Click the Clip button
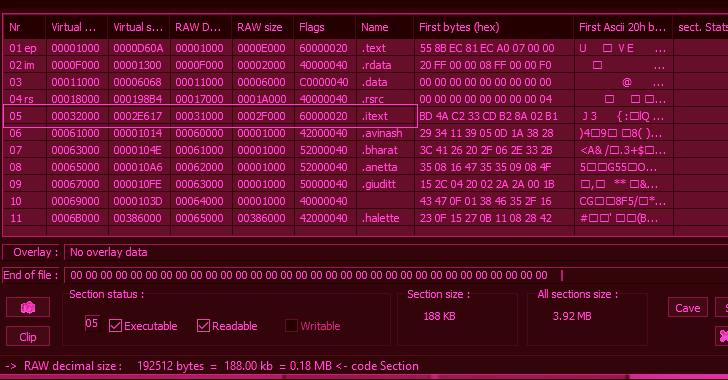 coord(28,336)
